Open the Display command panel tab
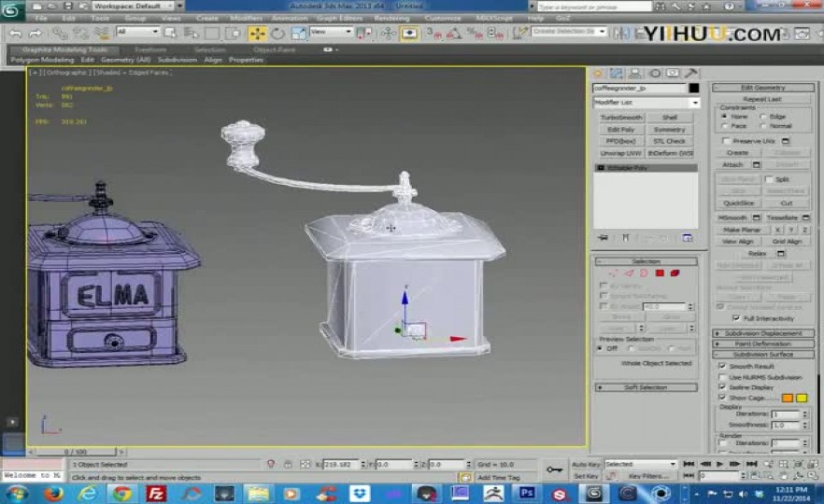 pyautogui.click(x=673, y=74)
